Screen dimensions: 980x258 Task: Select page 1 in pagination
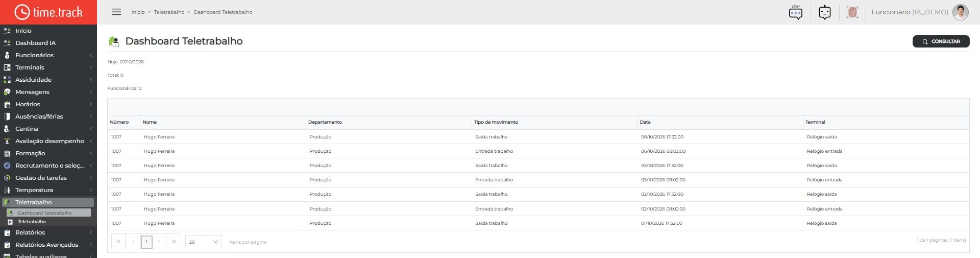click(146, 242)
